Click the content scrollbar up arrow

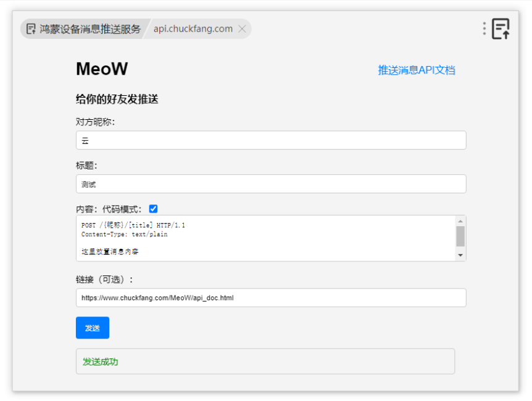tap(460, 221)
